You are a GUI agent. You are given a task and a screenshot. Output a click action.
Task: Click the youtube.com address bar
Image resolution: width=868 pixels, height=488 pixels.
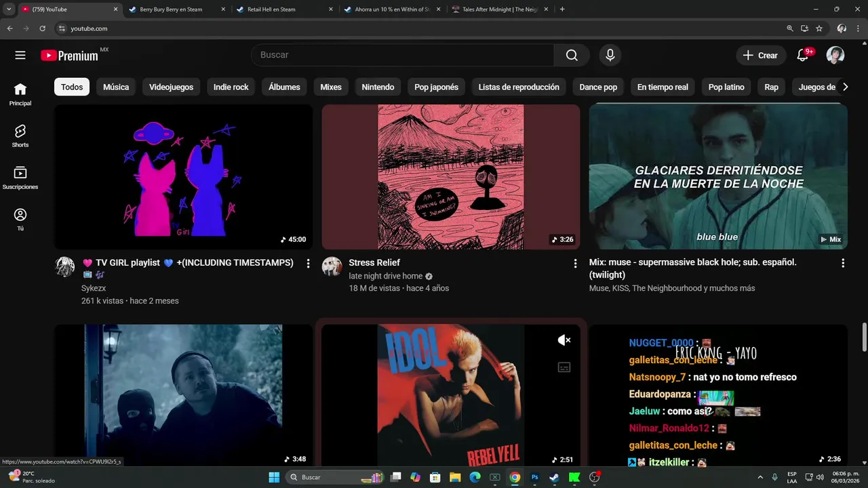(420, 28)
